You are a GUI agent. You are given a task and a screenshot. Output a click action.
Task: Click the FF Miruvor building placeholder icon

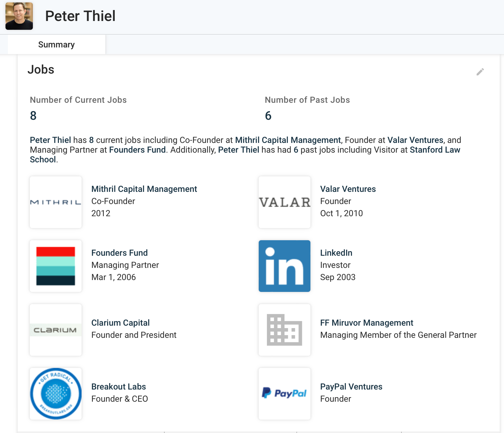(x=285, y=330)
